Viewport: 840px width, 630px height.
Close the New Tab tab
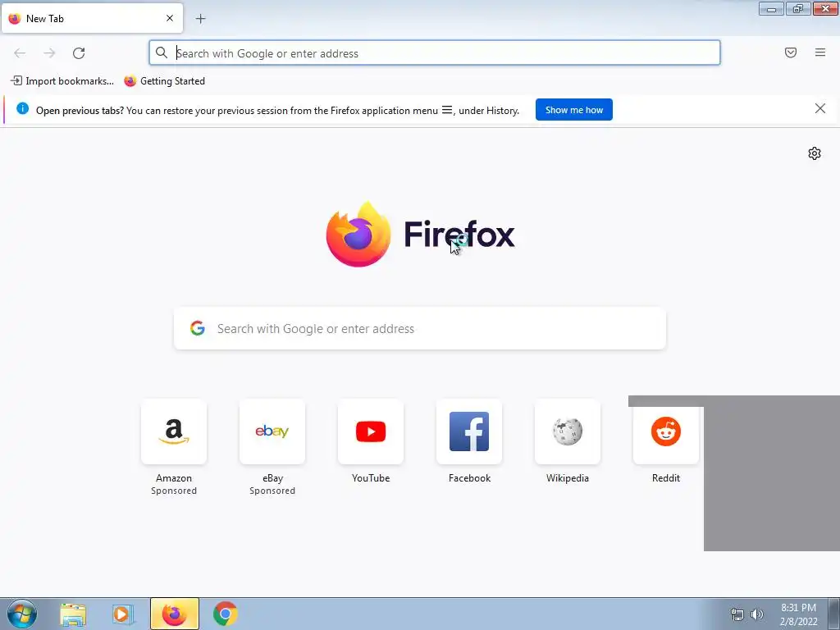[170, 18]
